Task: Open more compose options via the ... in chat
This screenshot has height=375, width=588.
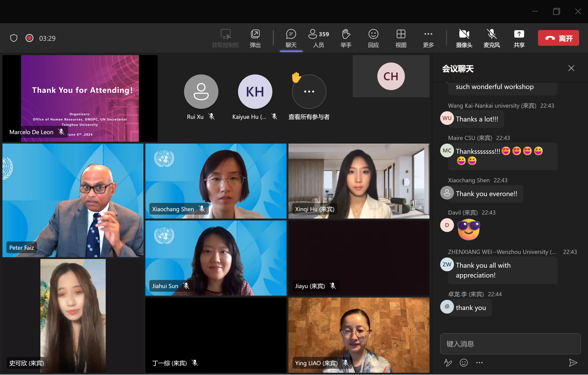Action: click(479, 363)
